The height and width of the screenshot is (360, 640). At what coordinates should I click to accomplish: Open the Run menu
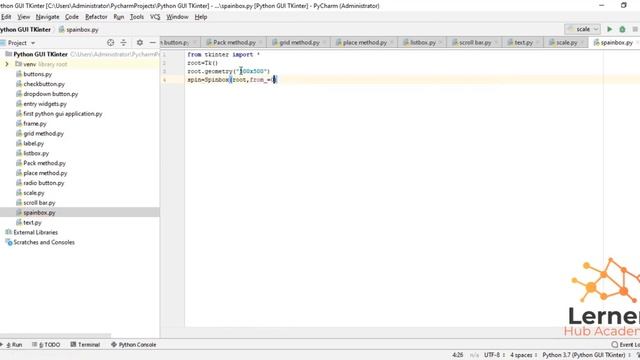pos(118,17)
